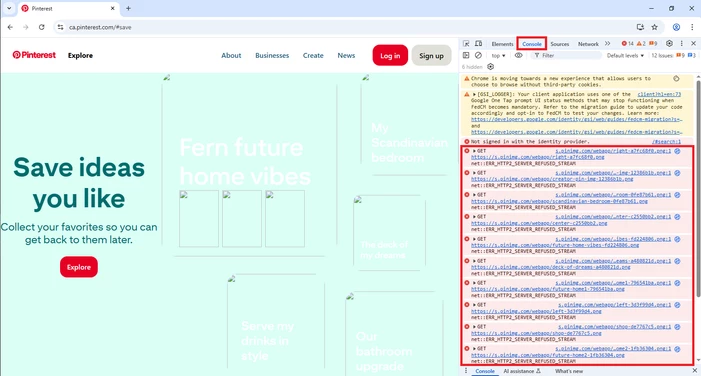Click the console Filter input field
The width and height of the screenshot is (701, 376).
(x=567, y=55)
